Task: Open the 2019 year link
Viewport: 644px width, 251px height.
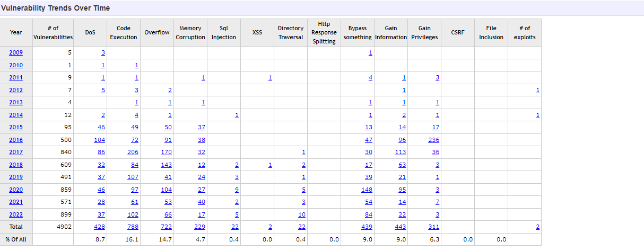Action: click(16, 177)
